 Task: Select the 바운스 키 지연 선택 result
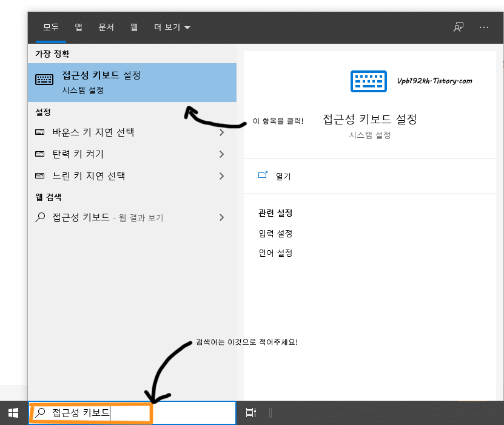(x=132, y=132)
